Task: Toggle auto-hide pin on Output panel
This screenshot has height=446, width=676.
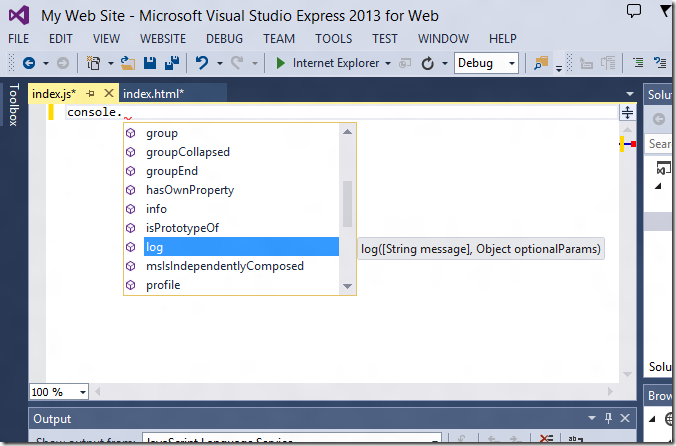Action: click(x=608, y=419)
